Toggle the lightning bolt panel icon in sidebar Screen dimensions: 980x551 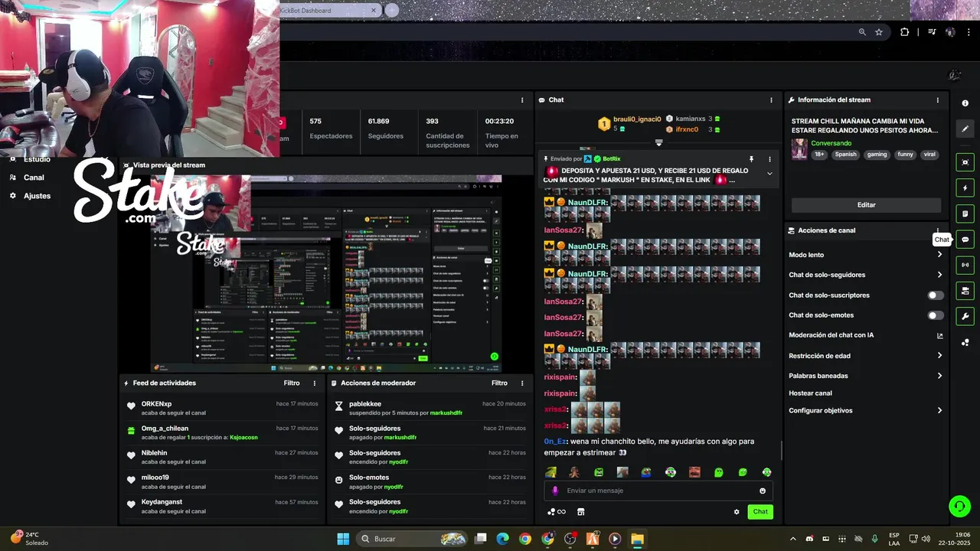coord(965,188)
